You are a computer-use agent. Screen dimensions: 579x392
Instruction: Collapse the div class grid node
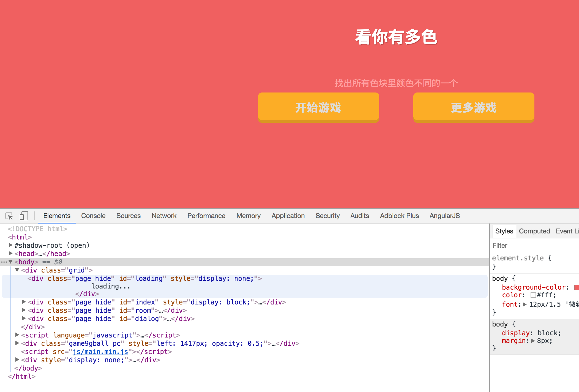click(x=17, y=270)
